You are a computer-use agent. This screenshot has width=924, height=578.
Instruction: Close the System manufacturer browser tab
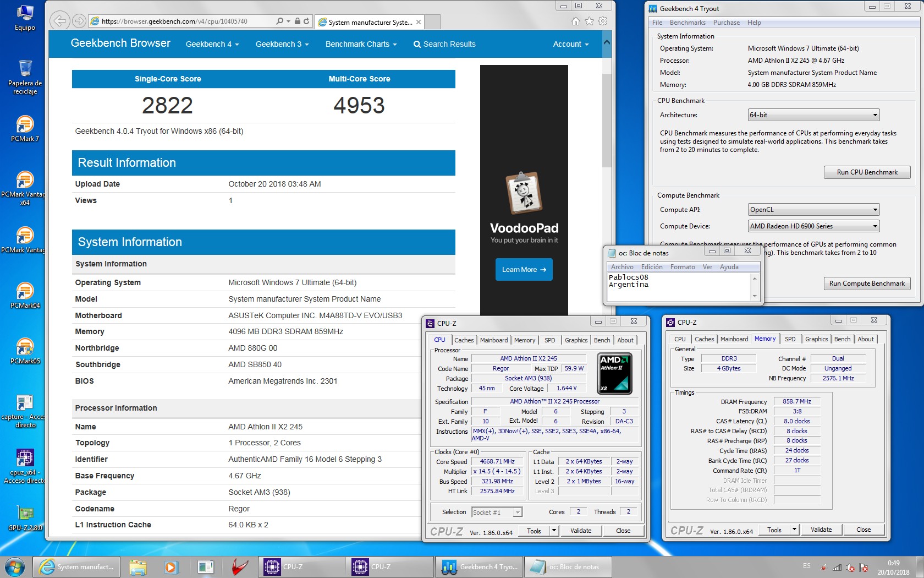pyautogui.click(x=419, y=22)
